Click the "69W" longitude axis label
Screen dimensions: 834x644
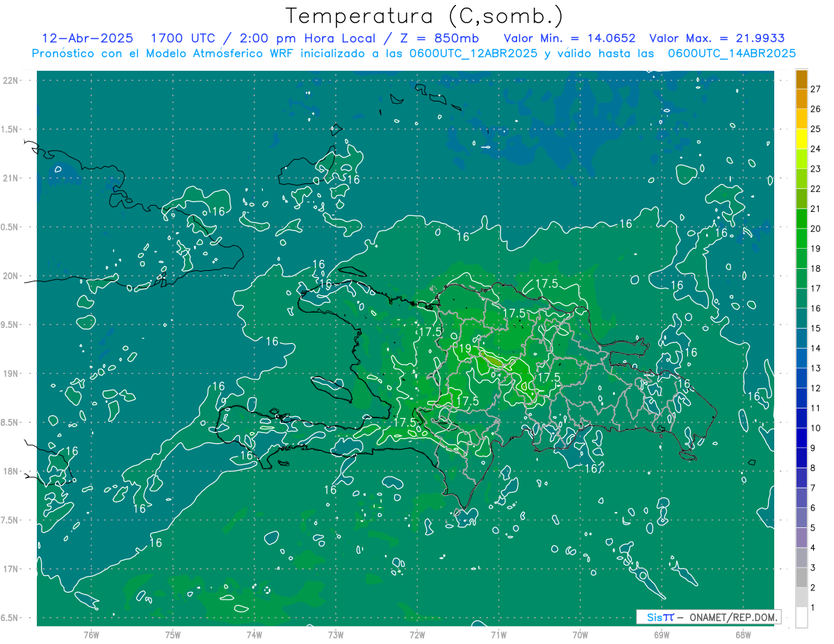coord(662,634)
